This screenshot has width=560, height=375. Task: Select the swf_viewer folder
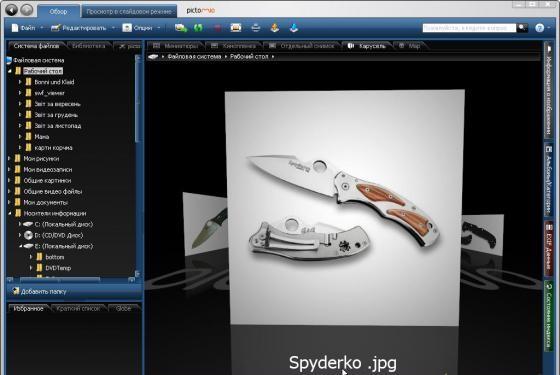coord(49,93)
